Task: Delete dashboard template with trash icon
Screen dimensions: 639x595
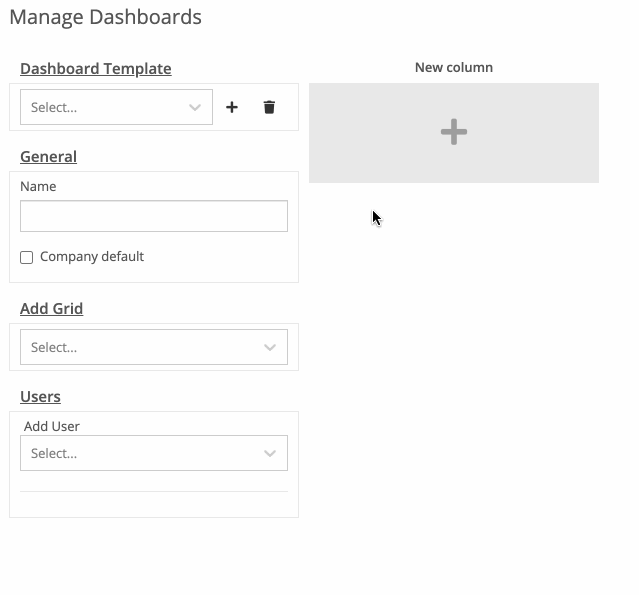Action: [x=269, y=107]
